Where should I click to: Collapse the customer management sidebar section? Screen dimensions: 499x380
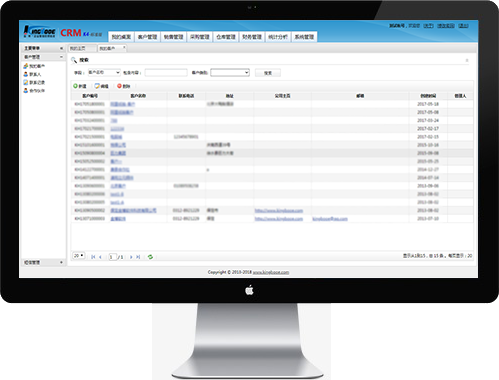61,57
